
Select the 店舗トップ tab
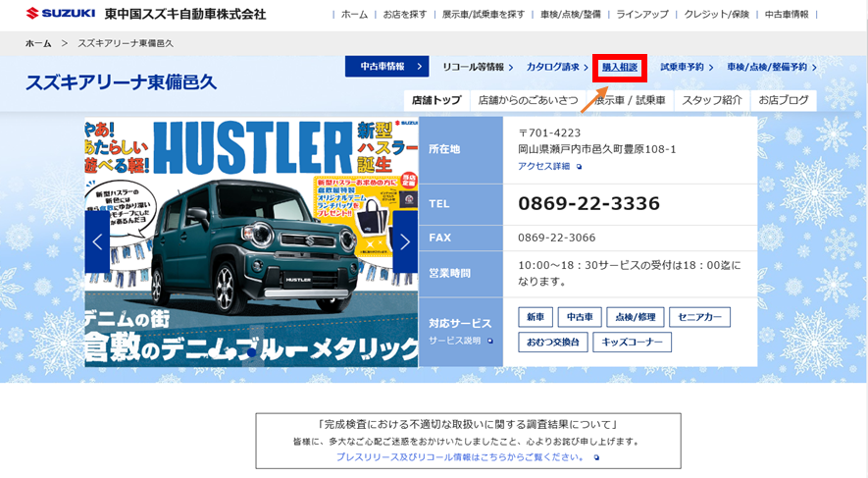tap(436, 100)
